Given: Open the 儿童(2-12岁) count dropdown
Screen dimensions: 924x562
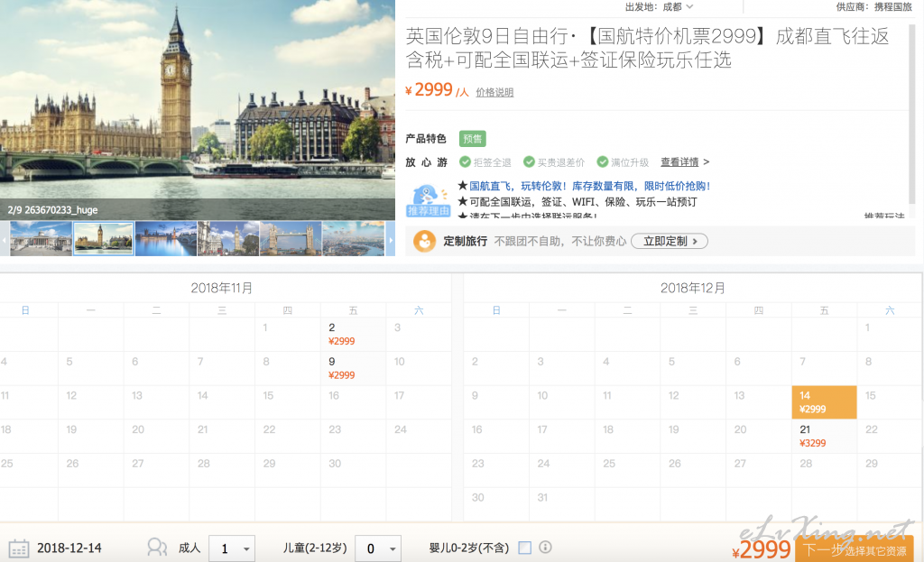Looking at the screenshot, I should 378,548.
